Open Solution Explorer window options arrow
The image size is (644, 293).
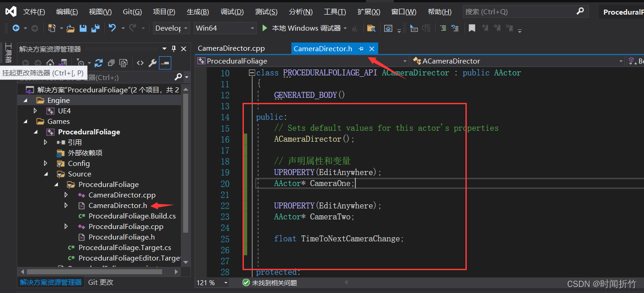pos(164,48)
